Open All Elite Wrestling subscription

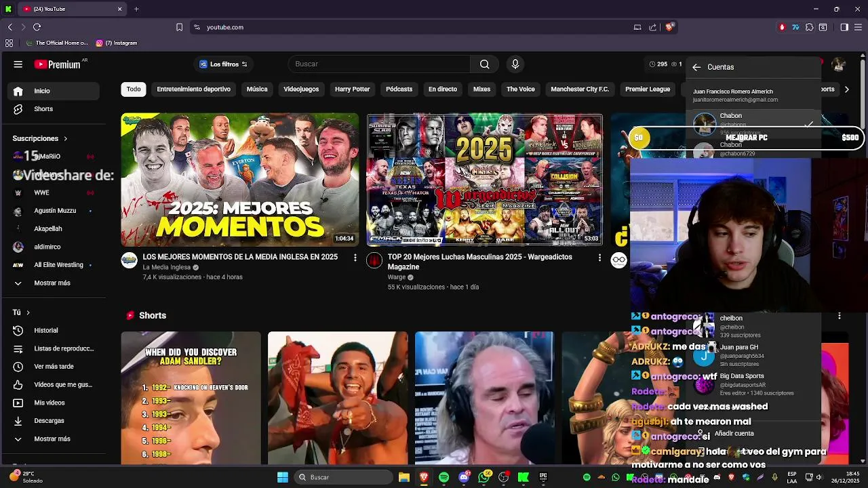pos(53,265)
